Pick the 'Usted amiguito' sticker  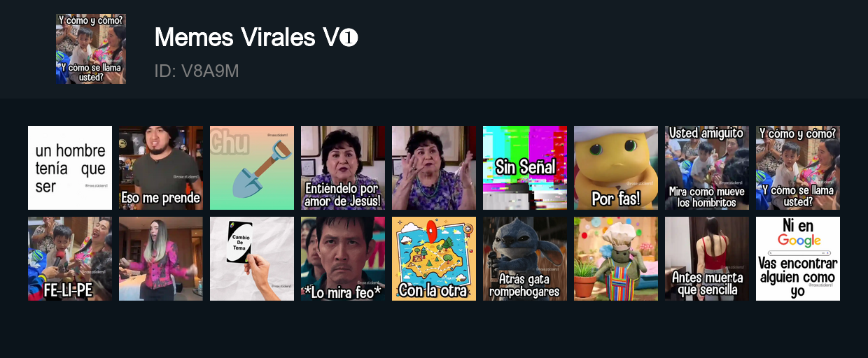(707, 168)
